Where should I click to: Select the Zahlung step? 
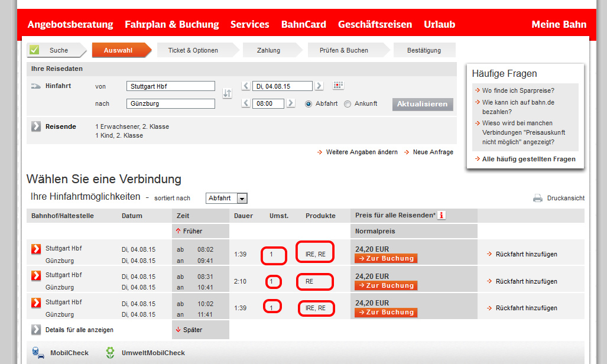pyautogui.click(x=272, y=50)
